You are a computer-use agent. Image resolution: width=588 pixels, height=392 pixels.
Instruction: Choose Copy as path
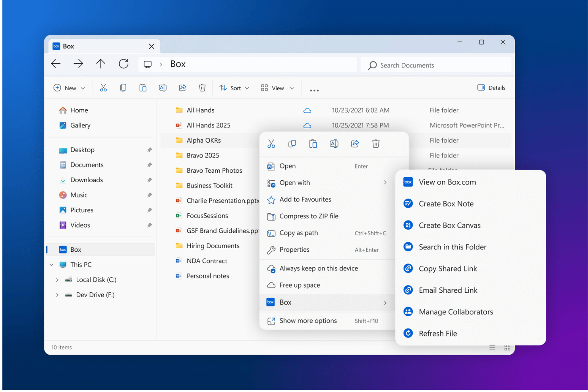[328, 233]
